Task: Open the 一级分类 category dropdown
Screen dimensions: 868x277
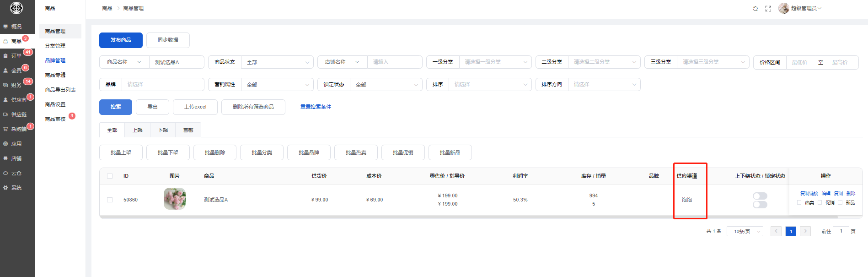Action: [495, 62]
